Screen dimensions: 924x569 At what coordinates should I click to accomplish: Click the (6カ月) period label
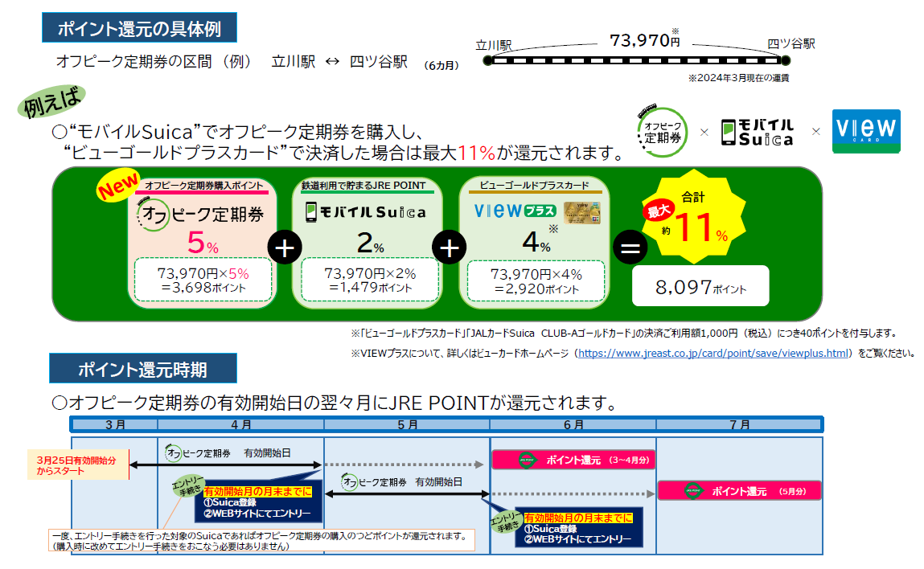pyautogui.click(x=441, y=65)
